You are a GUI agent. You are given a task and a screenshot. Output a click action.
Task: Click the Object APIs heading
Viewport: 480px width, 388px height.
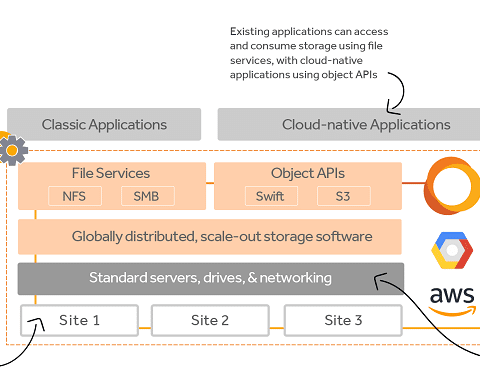(x=308, y=173)
